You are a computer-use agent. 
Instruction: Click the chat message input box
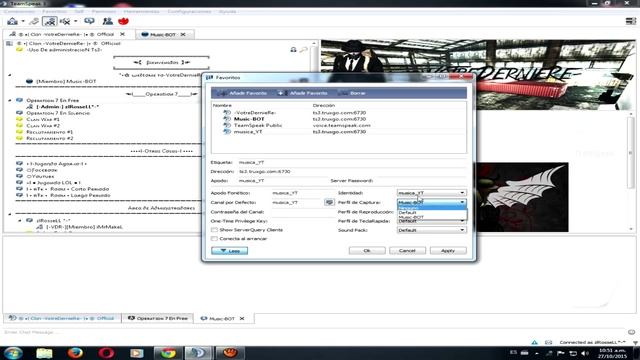314,332
